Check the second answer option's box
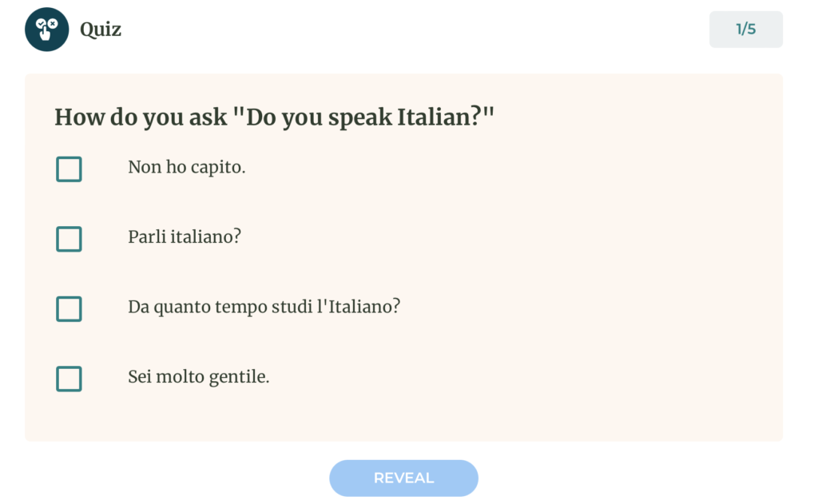This screenshot has width=818, height=504. click(69, 239)
